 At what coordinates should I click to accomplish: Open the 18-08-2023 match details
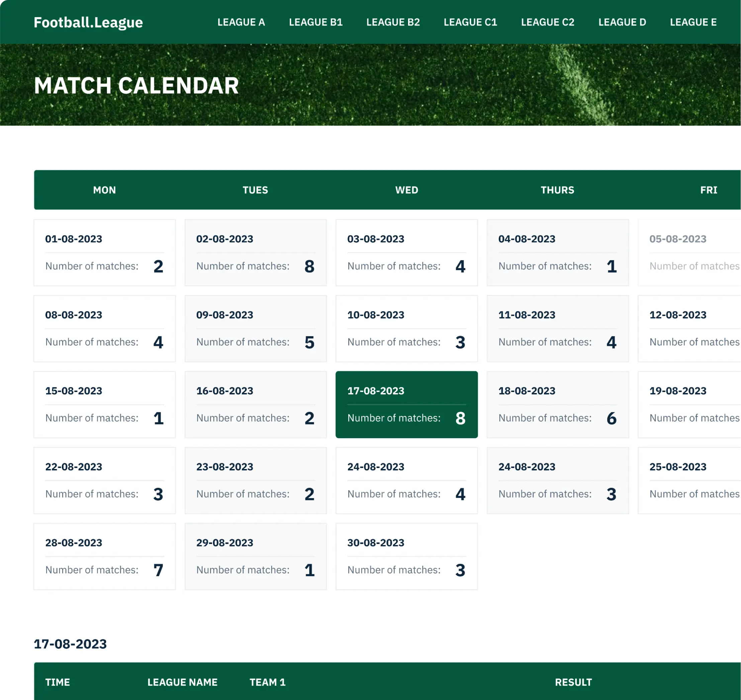point(558,405)
